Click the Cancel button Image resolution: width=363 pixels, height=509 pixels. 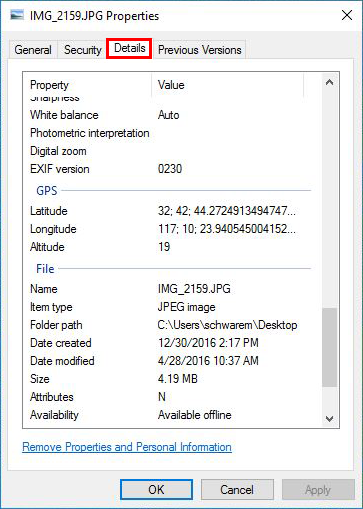click(x=237, y=489)
